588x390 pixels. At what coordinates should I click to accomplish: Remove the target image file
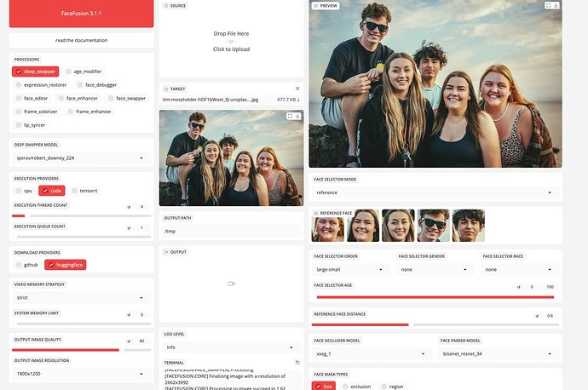(297, 89)
